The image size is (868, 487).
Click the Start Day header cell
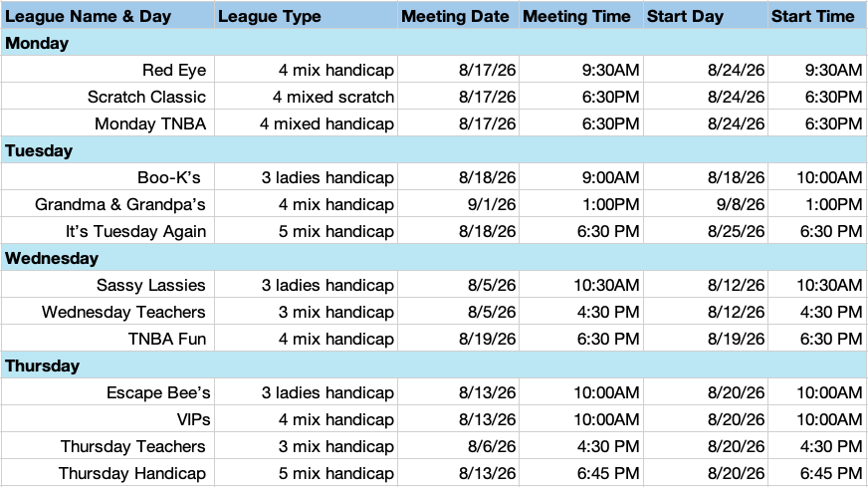tap(706, 16)
